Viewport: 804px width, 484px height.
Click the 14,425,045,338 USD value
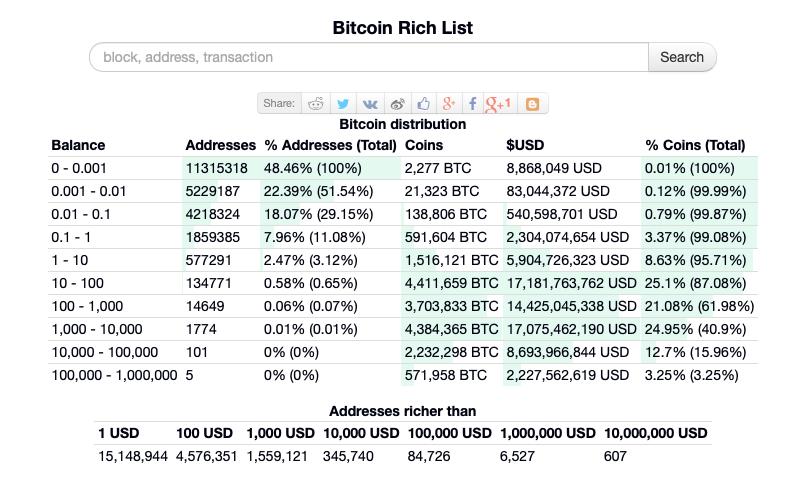pyautogui.click(x=571, y=306)
